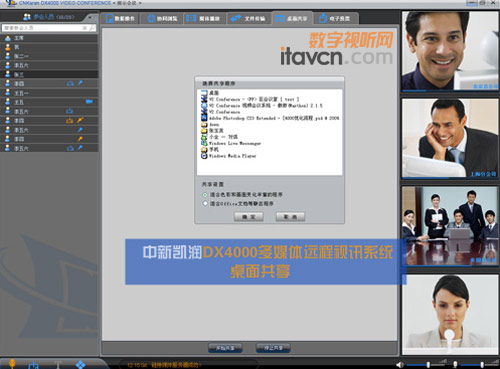500x369 pixels.
Task: Expand the participants panel dropdown arrow
Action: pyautogui.click(x=90, y=17)
